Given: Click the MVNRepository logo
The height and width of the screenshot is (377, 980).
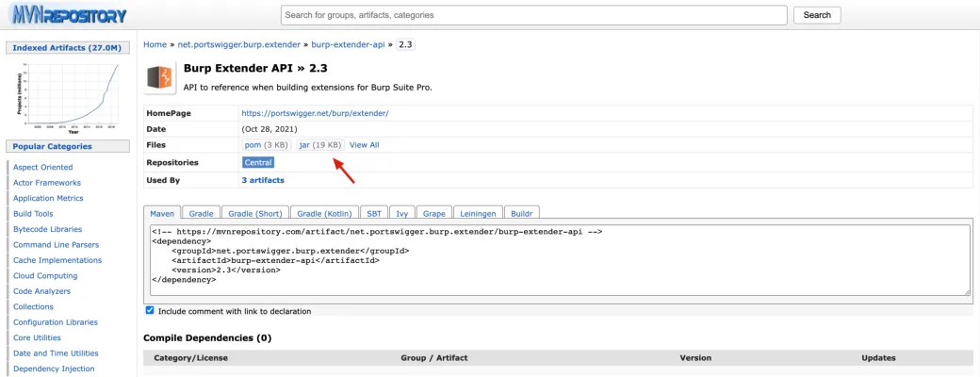Looking at the screenshot, I should 68,15.
